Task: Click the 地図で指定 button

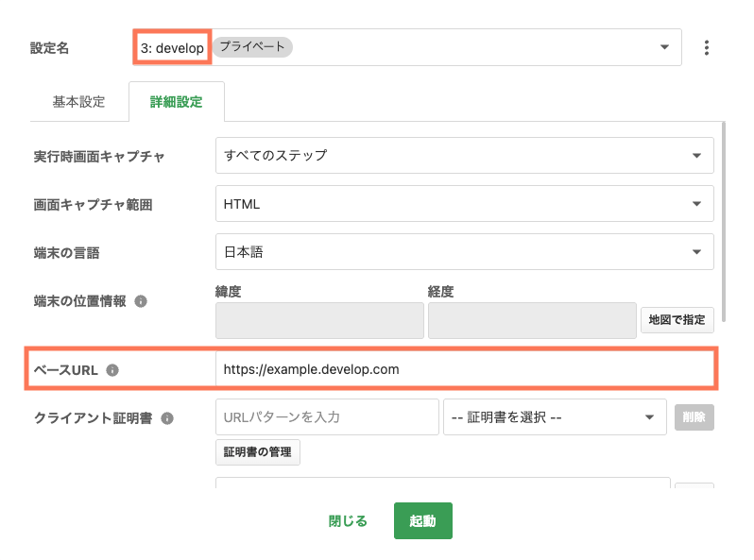Action: [677, 320]
